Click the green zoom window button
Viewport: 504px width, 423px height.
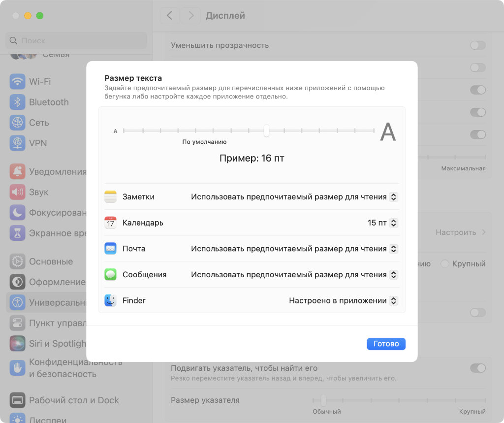40,15
